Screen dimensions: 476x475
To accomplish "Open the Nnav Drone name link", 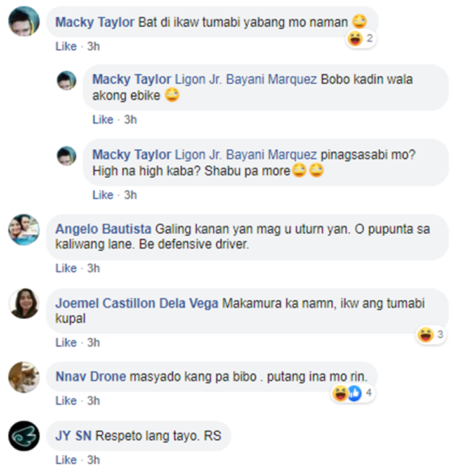I will (91, 377).
